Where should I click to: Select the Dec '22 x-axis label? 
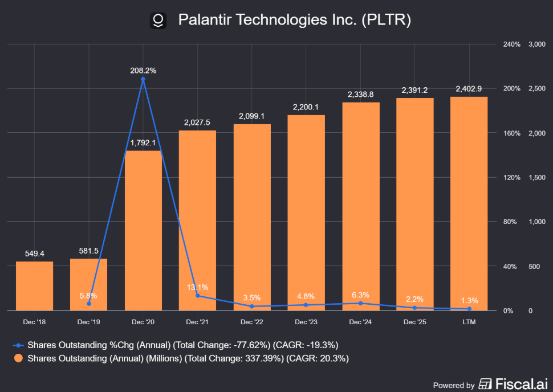(x=252, y=322)
